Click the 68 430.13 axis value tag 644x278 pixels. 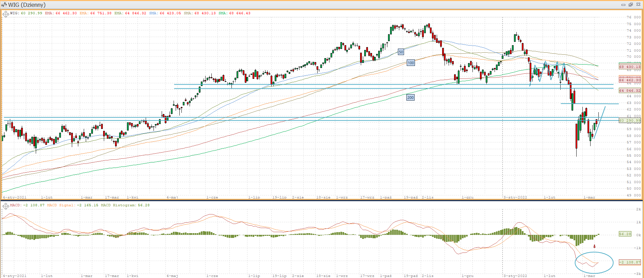(630, 67)
